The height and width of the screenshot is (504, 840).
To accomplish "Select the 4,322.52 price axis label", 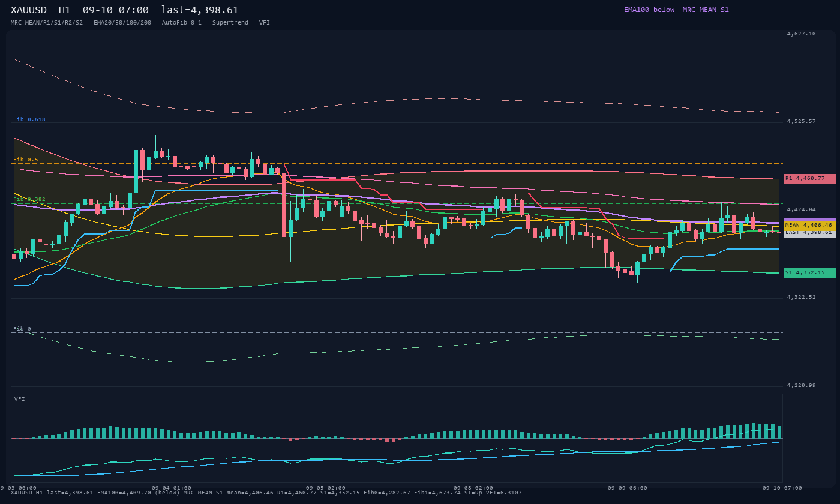I will [802, 297].
